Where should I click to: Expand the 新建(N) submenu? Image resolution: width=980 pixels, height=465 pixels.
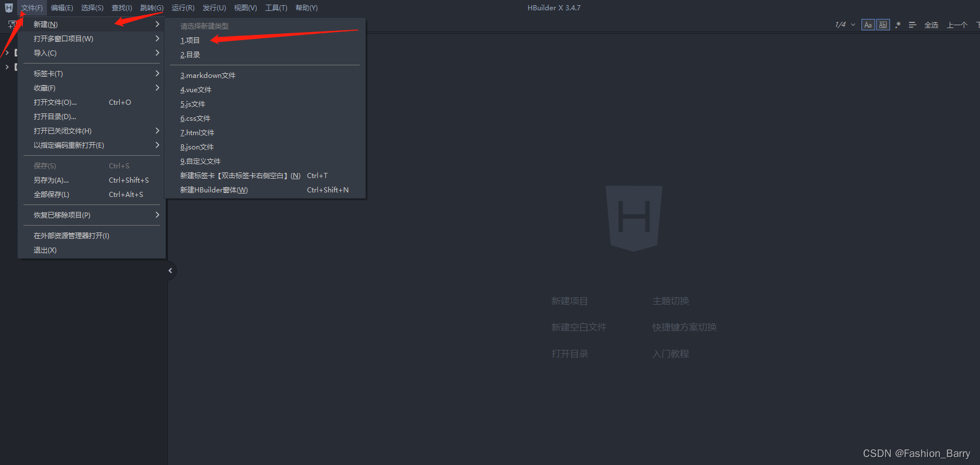coord(92,25)
